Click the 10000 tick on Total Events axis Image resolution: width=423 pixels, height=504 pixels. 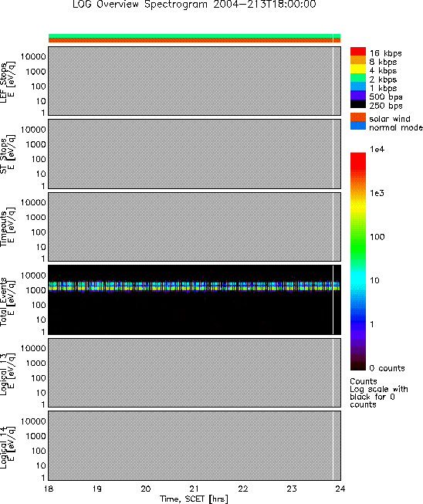33,276
